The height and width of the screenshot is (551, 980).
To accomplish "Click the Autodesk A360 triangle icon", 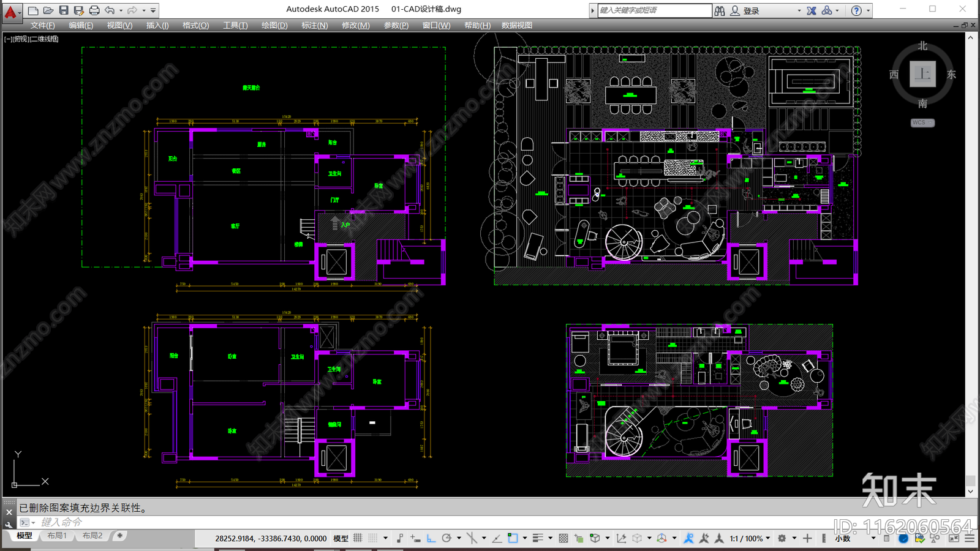I will 827,10.
